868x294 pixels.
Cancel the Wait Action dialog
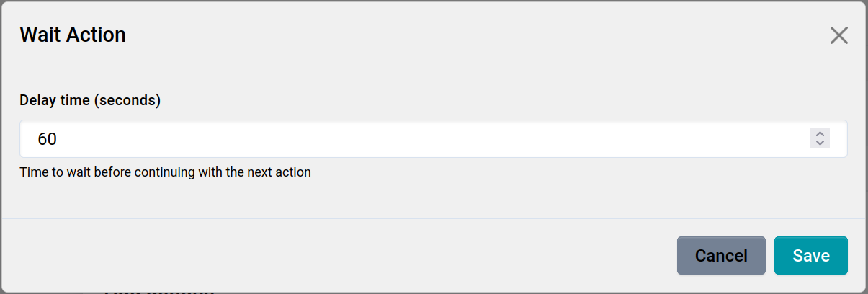tap(720, 256)
